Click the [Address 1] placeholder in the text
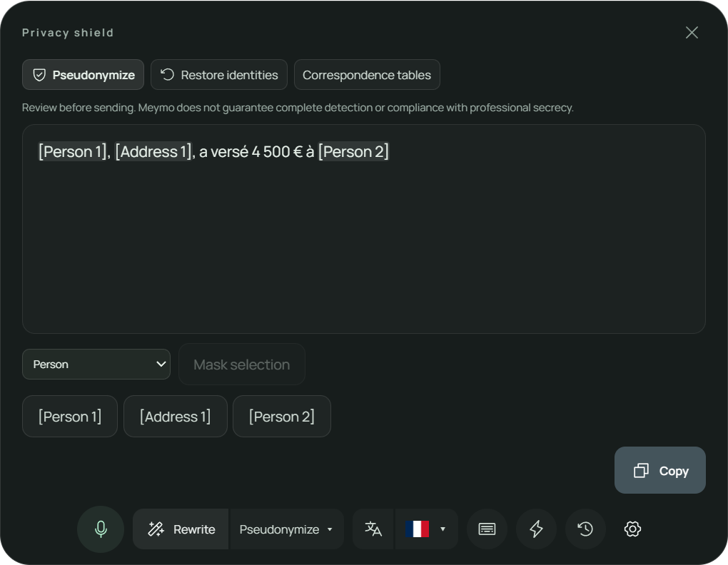Viewport: 728px width, 565px height. click(x=153, y=152)
